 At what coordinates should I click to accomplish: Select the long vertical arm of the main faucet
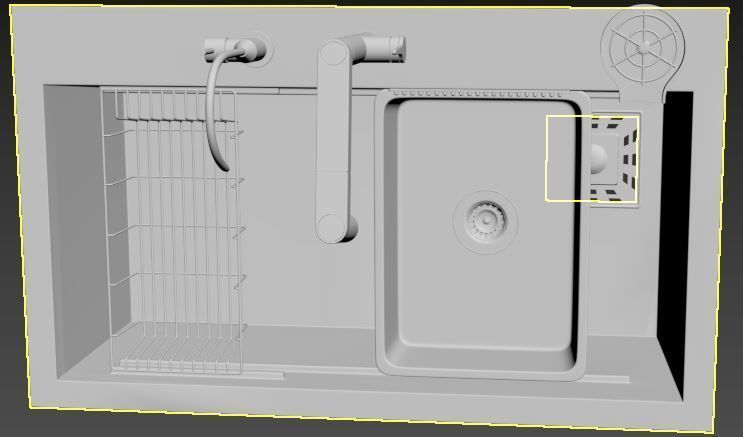point(334,141)
